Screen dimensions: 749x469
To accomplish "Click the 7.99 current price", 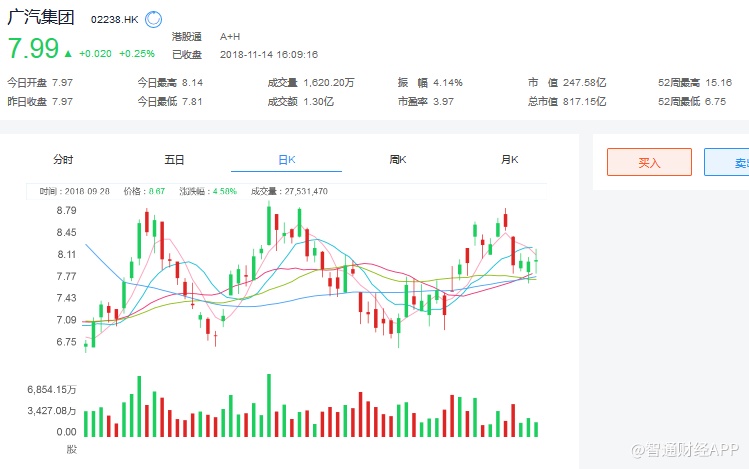I will tap(33, 49).
